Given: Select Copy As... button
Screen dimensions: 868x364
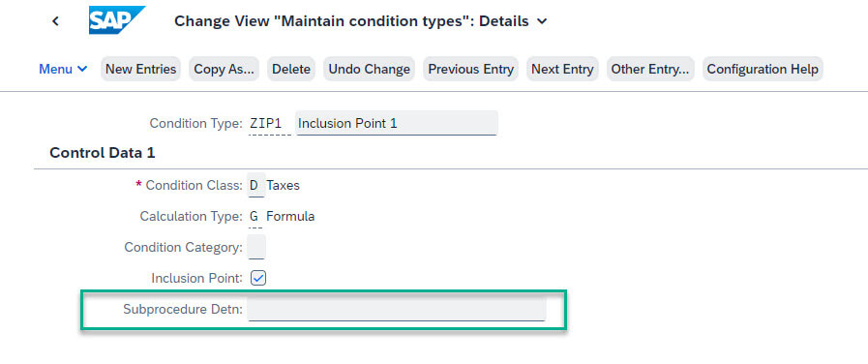Looking at the screenshot, I should tap(224, 70).
